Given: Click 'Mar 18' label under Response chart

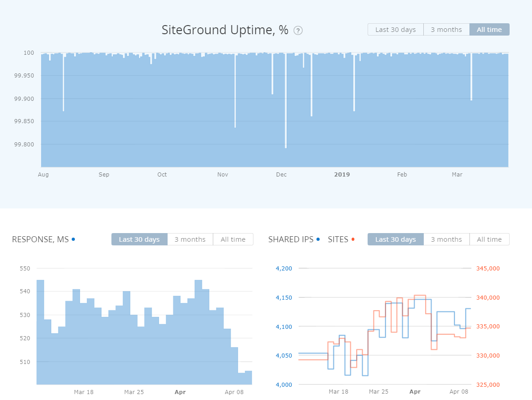Looking at the screenshot, I should pyautogui.click(x=84, y=392).
